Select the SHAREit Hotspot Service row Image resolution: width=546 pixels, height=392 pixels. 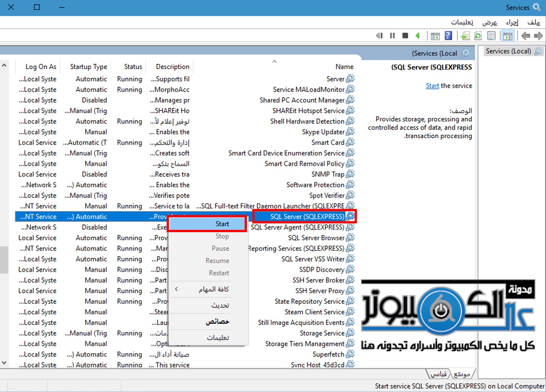185,111
